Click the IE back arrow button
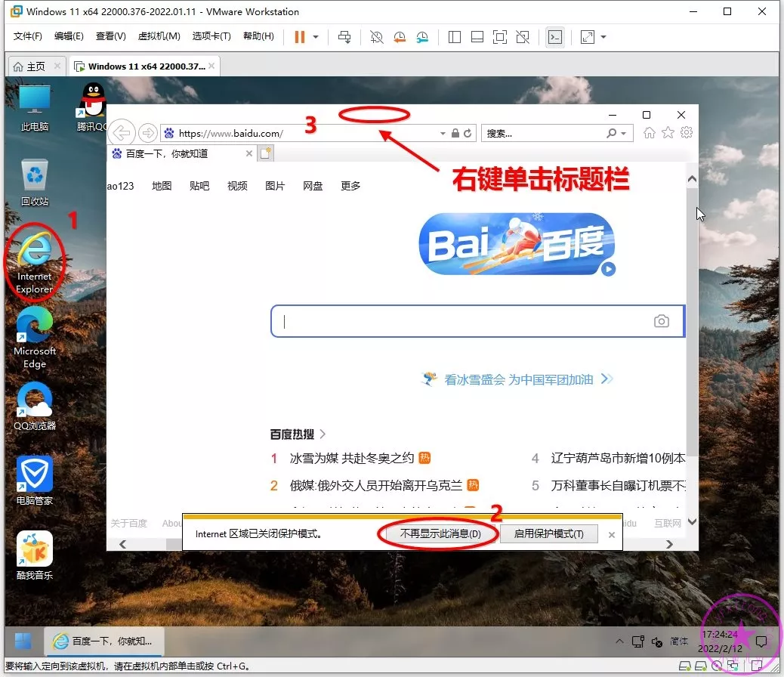784x677 pixels. tap(122, 133)
